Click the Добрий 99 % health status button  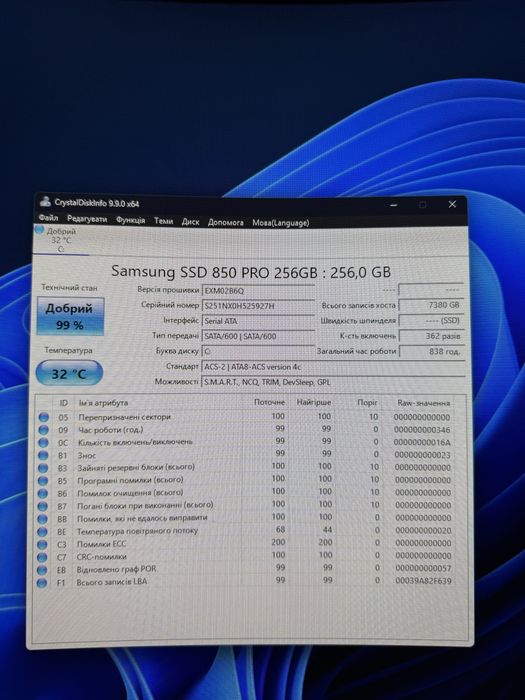(x=70, y=317)
